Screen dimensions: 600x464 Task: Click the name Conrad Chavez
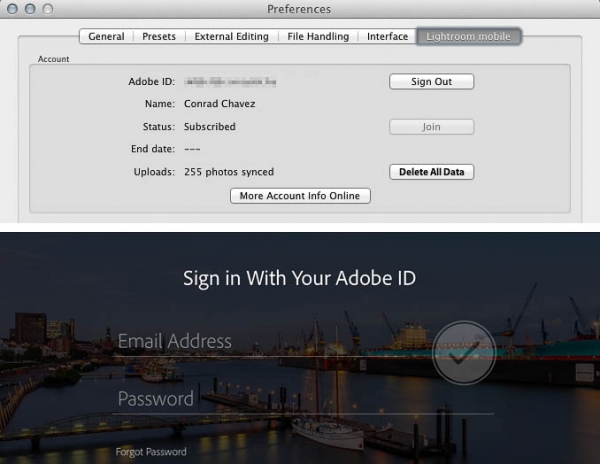(x=220, y=104)
